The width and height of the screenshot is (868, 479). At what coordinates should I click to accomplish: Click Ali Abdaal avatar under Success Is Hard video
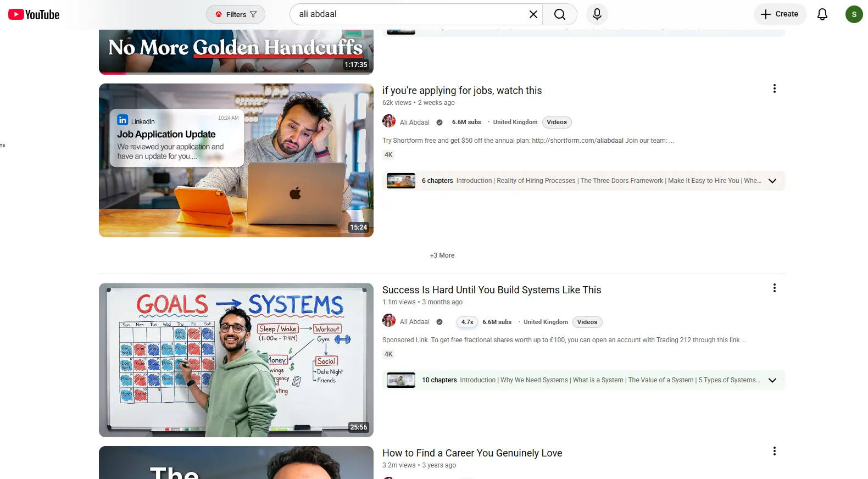pos(389,321)
